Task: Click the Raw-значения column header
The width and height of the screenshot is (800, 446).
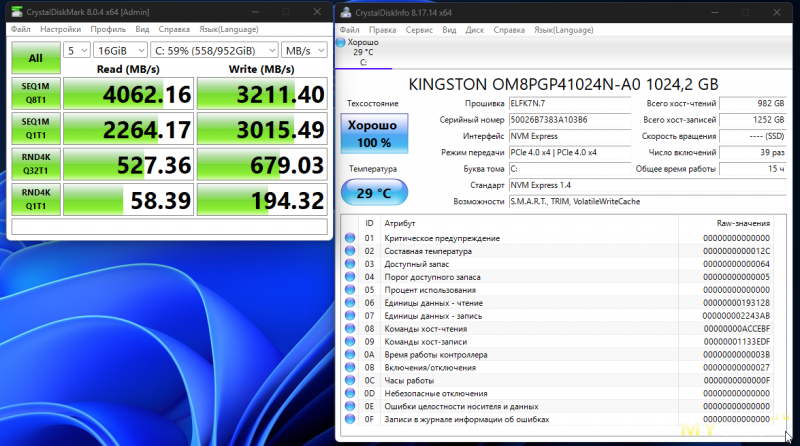Action: point(743,224)
